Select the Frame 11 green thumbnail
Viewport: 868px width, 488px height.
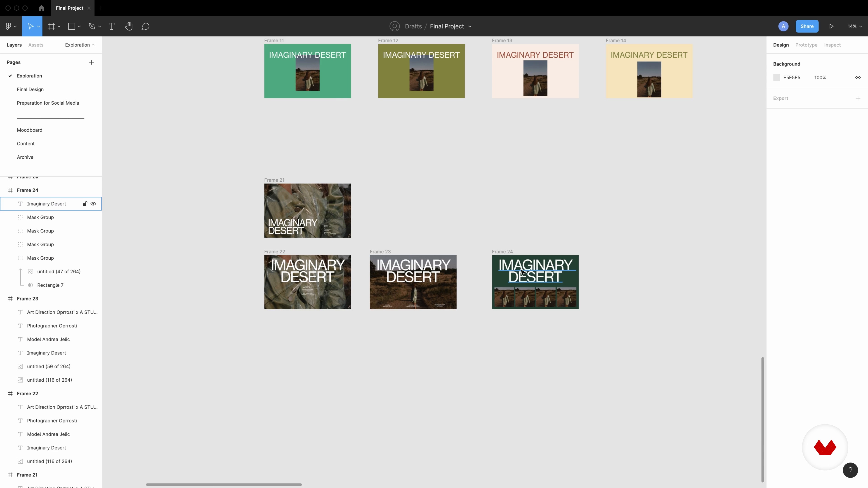coord(307,71)
